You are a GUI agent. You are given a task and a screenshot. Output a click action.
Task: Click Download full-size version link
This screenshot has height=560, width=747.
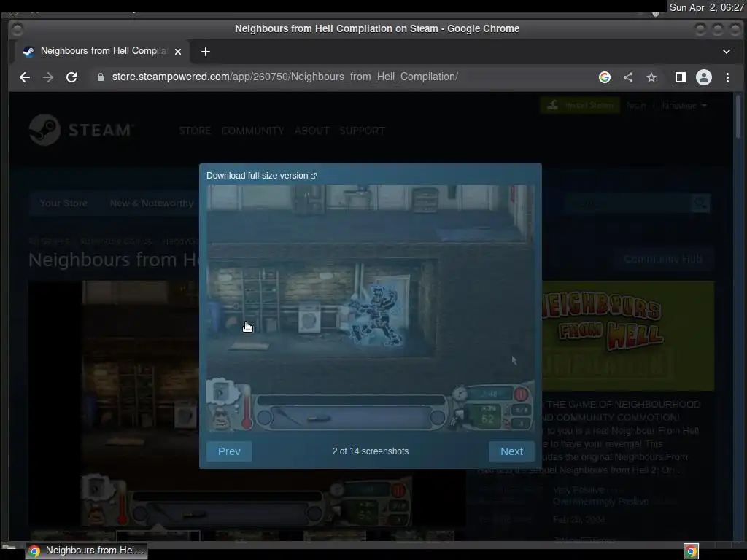[x=262, y=176]
